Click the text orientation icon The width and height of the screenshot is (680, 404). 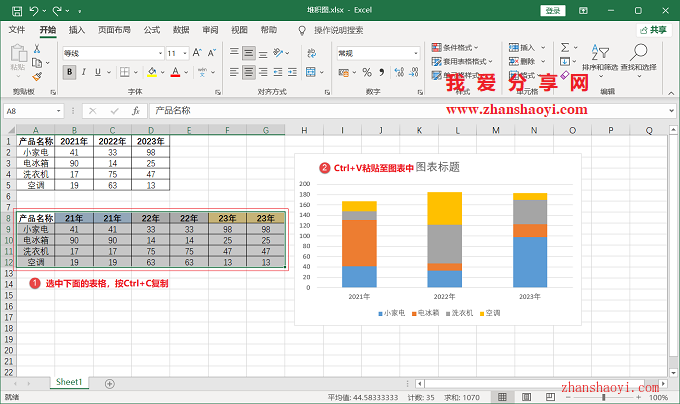point(278,53)
